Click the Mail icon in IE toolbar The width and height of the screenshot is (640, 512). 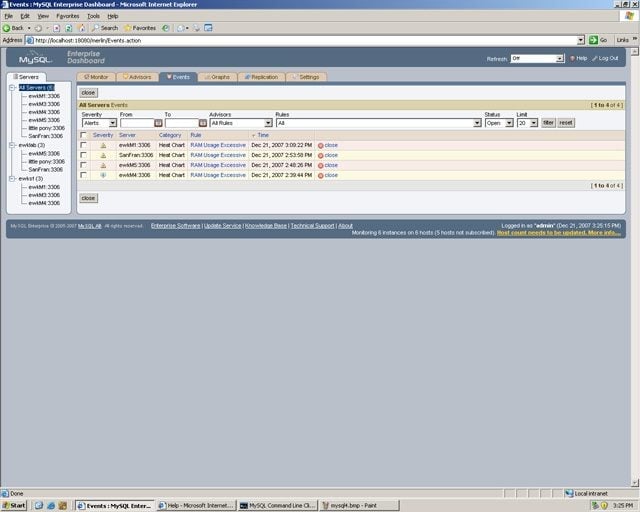(x=181, y=28)
